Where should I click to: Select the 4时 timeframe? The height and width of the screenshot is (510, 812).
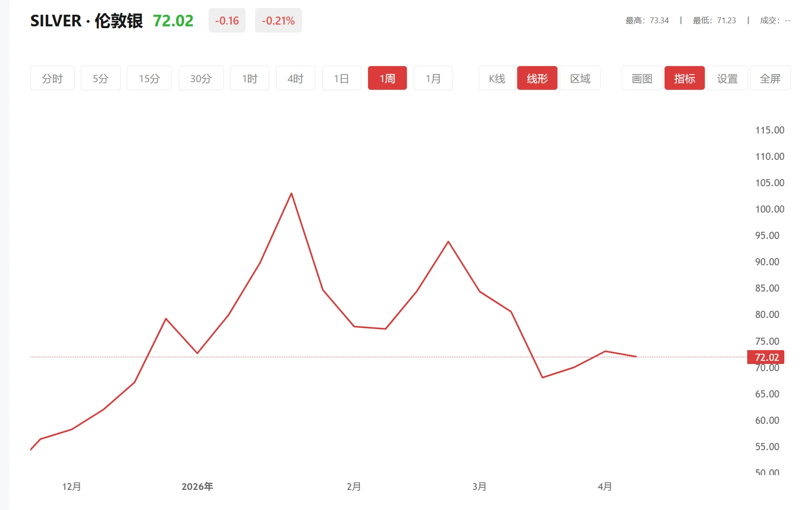pos(295,78)
